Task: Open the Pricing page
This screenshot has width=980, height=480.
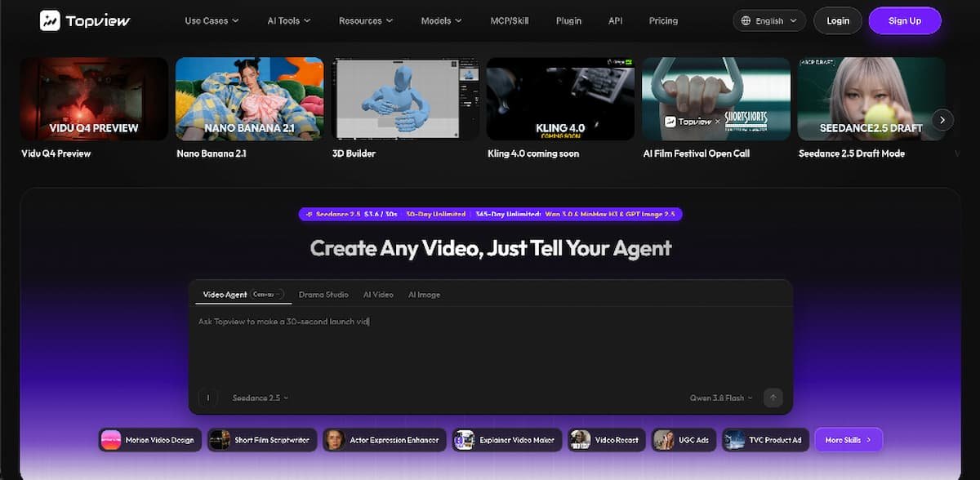Action: click(x=663, y=20)
